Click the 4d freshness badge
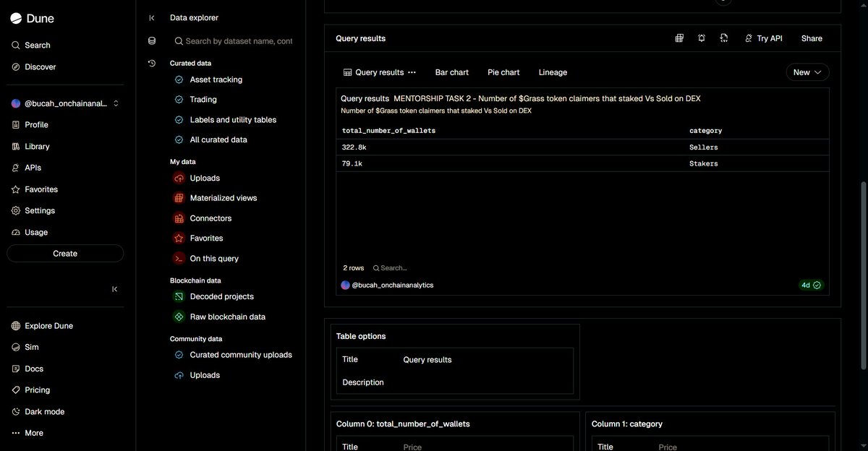Image resolution: width=868 pixels, height=451 pixels. [811, 285]
